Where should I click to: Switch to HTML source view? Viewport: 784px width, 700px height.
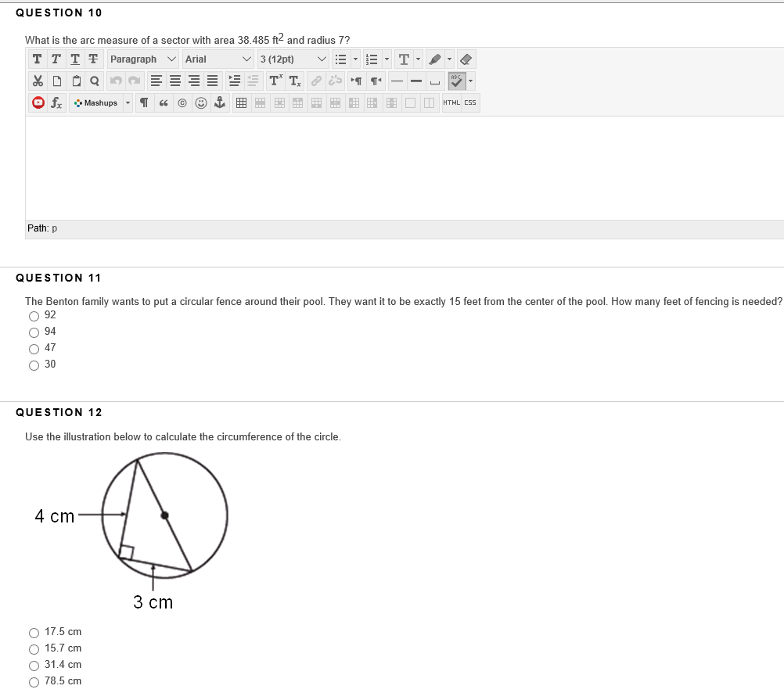(x=451, y=102)
